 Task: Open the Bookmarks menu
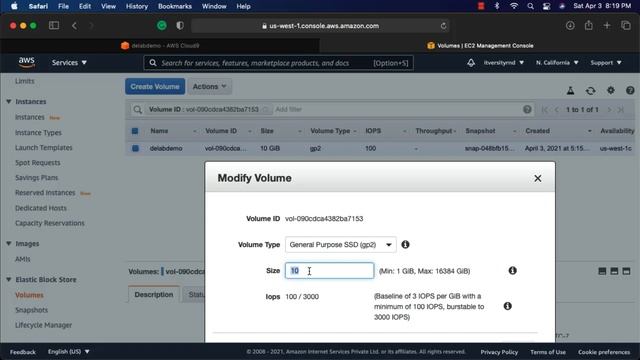coord(175,6)
